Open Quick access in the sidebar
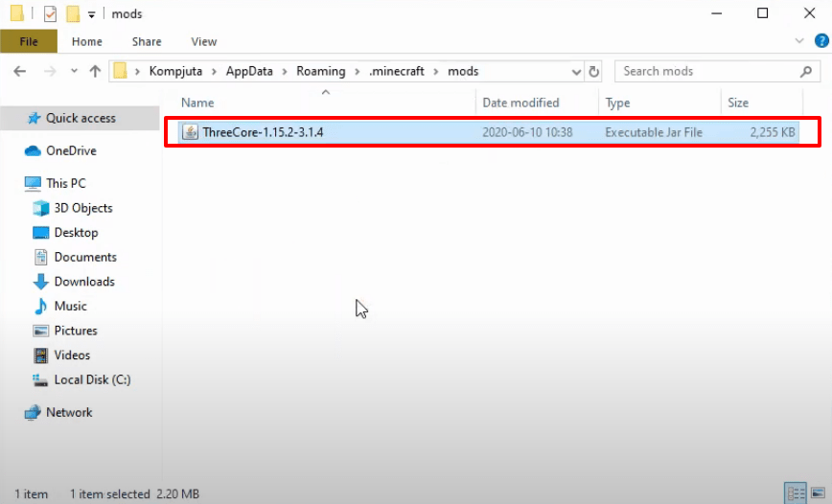 point(81,118)
